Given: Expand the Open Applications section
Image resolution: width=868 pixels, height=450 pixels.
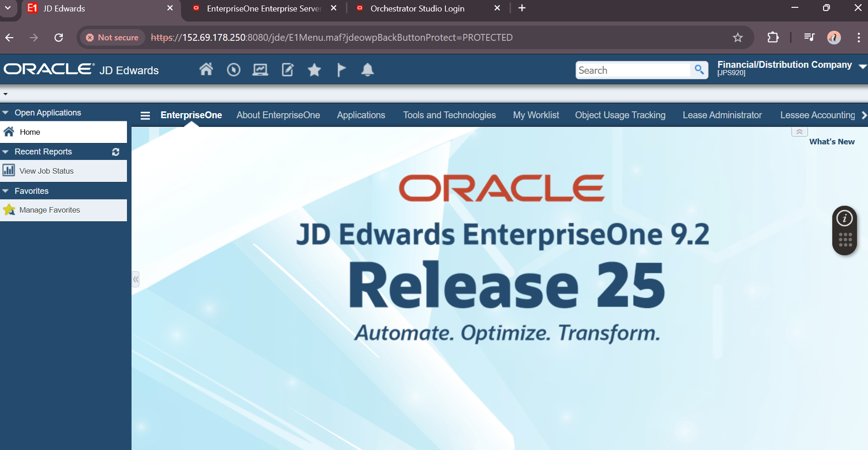Looking at the screenshot, I should click(5, 112).
